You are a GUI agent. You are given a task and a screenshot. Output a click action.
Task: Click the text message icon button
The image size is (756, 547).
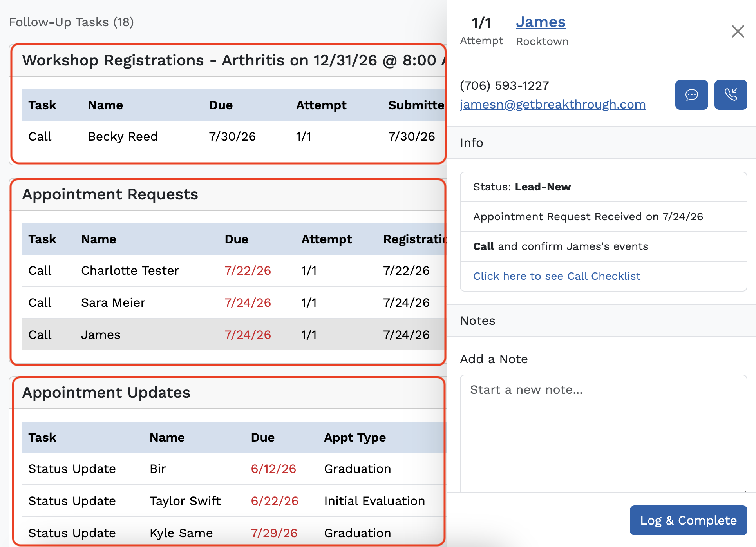pyautogui.click(x=691, y=95)
